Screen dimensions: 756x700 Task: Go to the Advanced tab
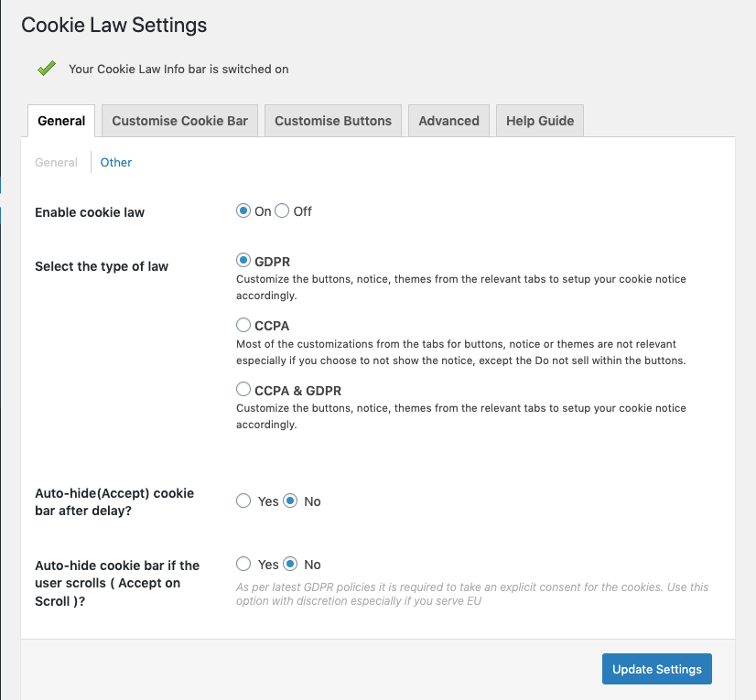[x=448, y=121]
